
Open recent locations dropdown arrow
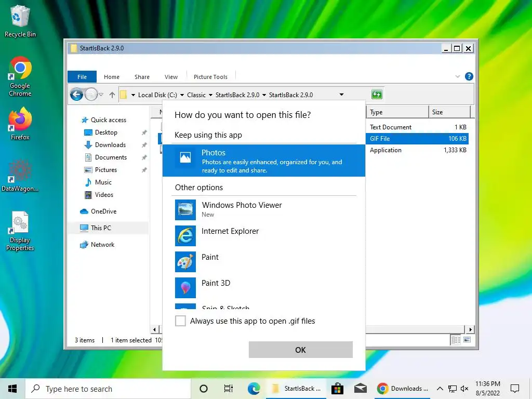click(x=101, y=95)
